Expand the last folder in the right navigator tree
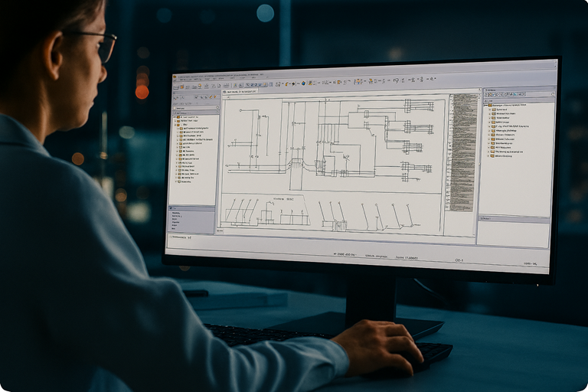The image size is (588, 392). 489,156
